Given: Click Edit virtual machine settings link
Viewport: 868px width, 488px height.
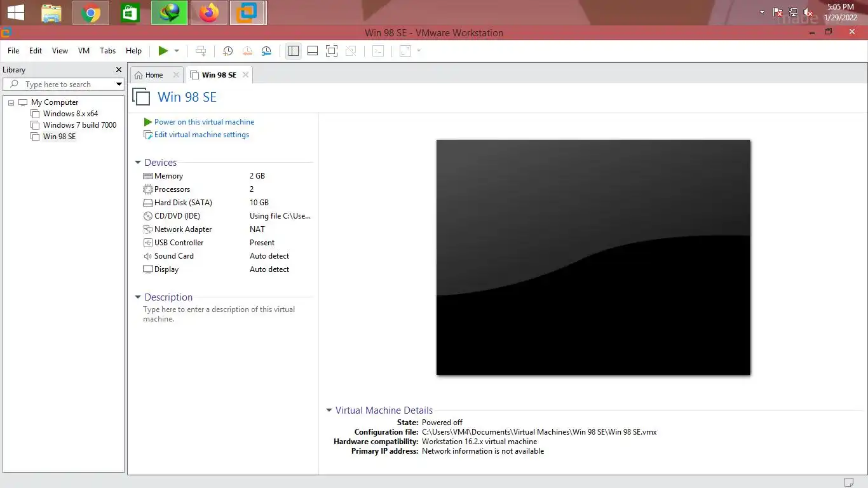Looking at the screenshot, I should [201, 135].
